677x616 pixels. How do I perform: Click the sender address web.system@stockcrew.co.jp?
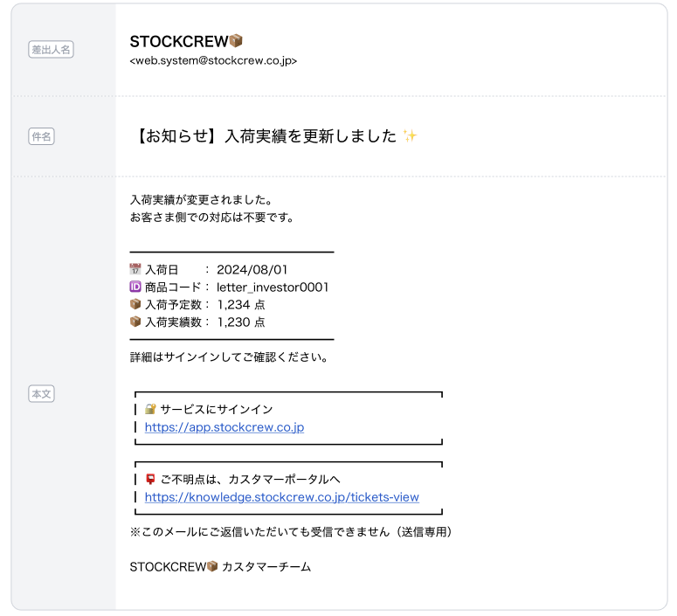(x=213, y=61)
